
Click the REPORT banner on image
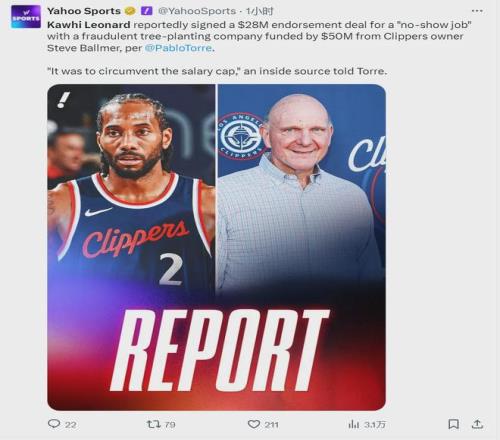pos(220,350)
